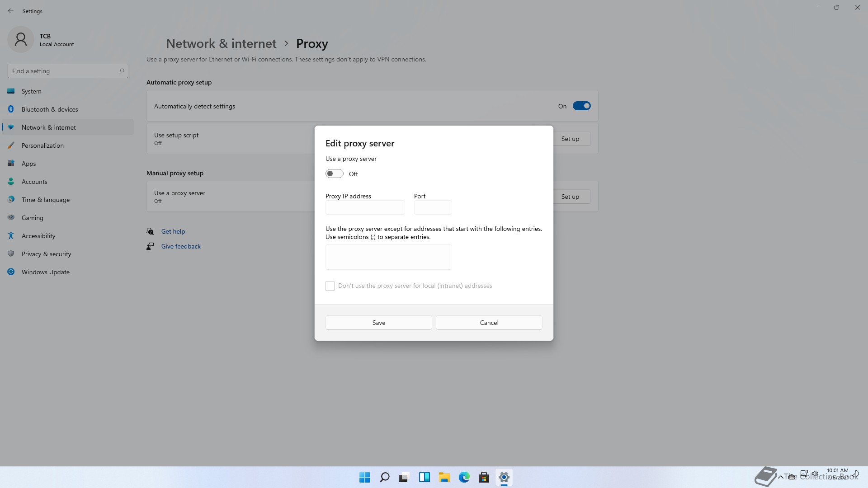Click the back arrow icon
Screen dimensions: 868x488
[11, 11]
